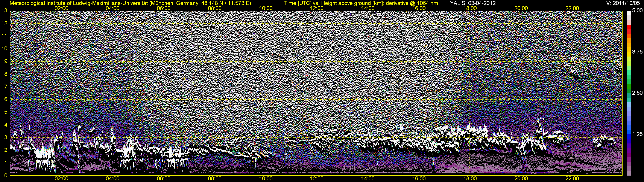Click the 7 km height axis label
This screenshot has width=644, height=182.
pos(6,87)
